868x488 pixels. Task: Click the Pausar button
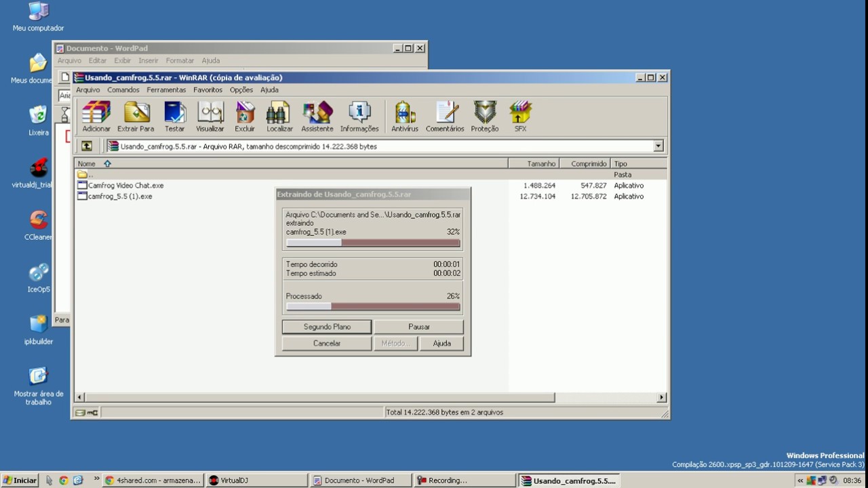[x=419, y=327]
